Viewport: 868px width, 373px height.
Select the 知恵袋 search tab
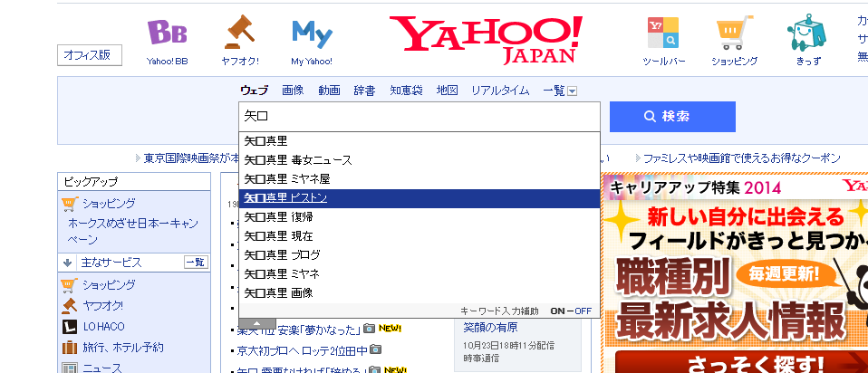tap(406, 91)
